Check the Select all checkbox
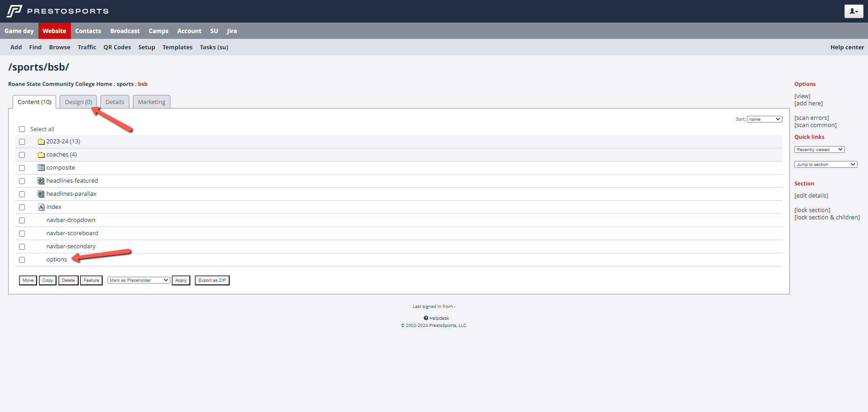This screenshot has width=868, height=412. tap(22, 129)
